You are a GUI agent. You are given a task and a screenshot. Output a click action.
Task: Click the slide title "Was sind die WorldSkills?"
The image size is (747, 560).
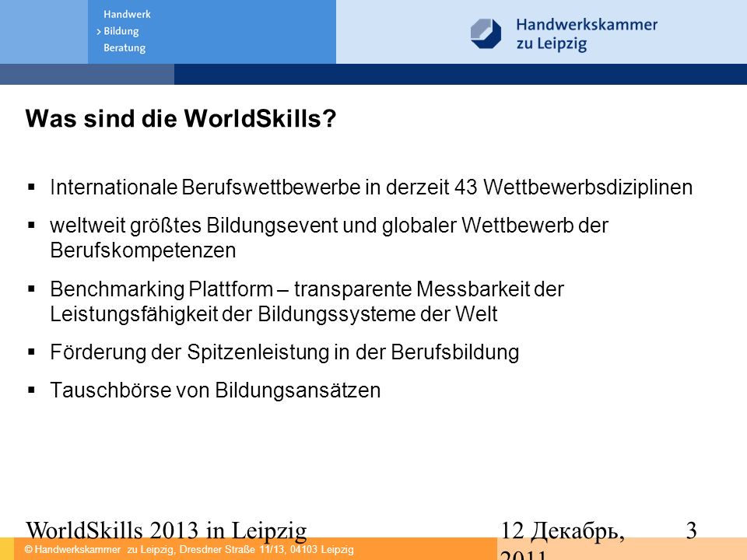[x=181, y=118]
